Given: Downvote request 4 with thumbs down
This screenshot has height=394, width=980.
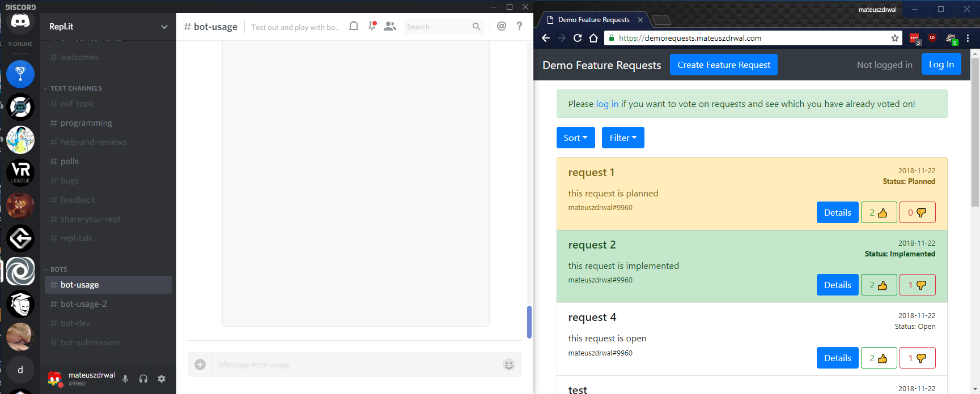Looking at the screenshot, I should click(917, 358).
